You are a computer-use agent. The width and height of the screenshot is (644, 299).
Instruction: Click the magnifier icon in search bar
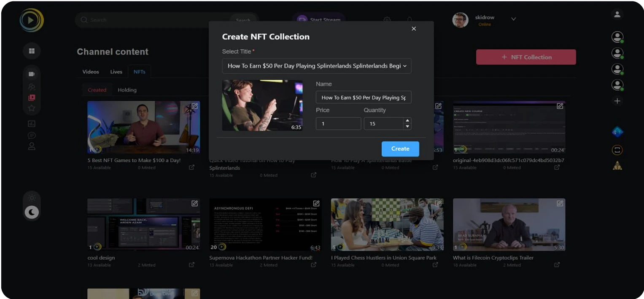coord(84,20)
